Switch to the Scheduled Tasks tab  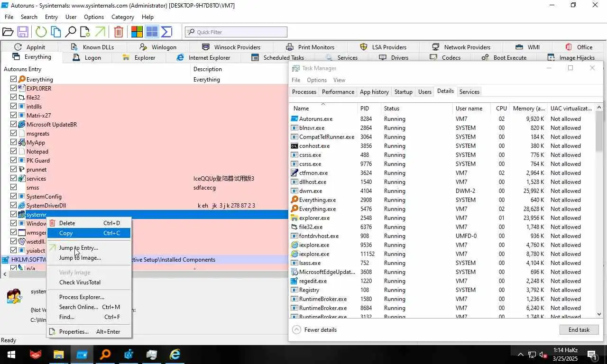pyautogui.click(x=278, y=58)
